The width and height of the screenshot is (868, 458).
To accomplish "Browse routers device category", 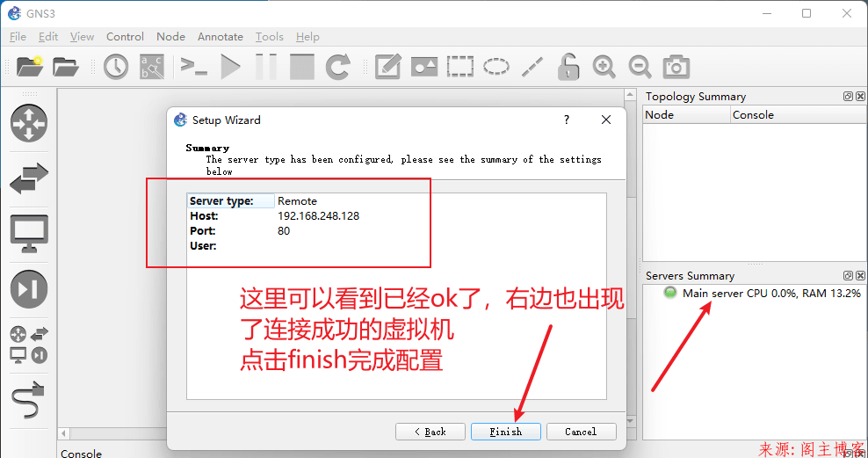I will (x=29, y=123).
